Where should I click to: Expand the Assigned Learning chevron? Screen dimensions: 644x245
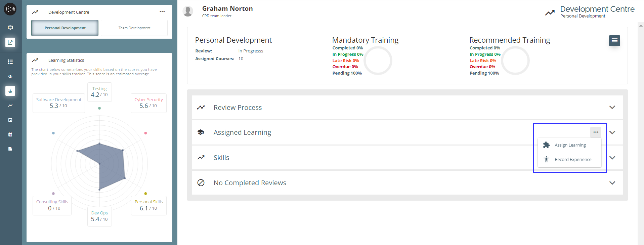[x=612, y=132]
